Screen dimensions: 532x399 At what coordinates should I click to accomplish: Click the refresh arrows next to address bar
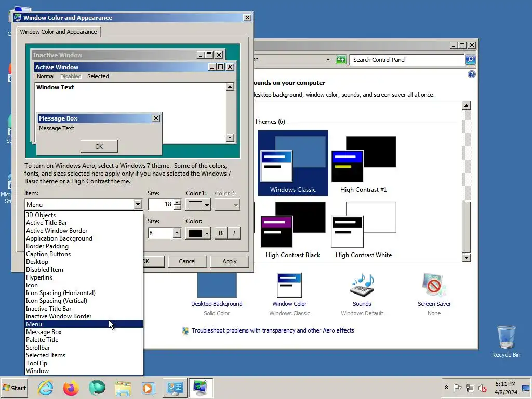(x=341, y=60)
